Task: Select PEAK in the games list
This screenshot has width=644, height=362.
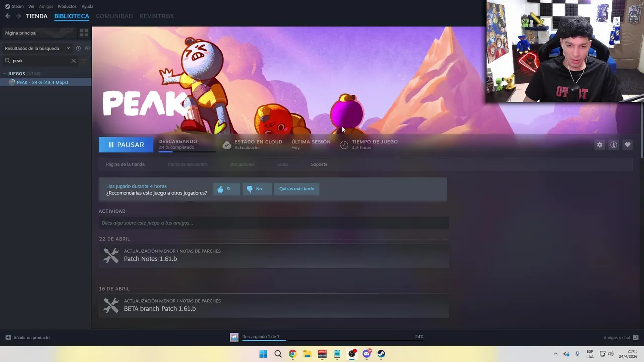Action: pos(45,82)
